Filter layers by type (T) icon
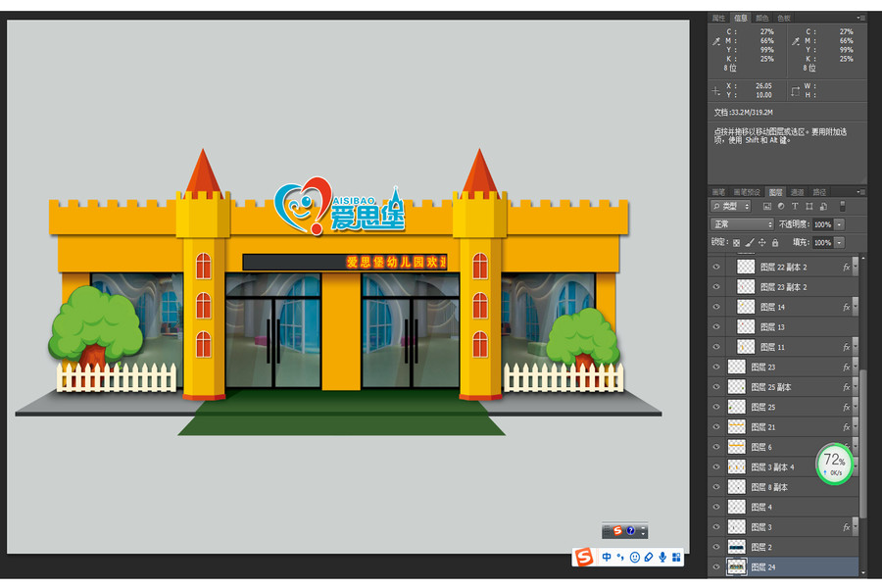The height and width of the screenshot is (588, 882). [x=795, y=207]
